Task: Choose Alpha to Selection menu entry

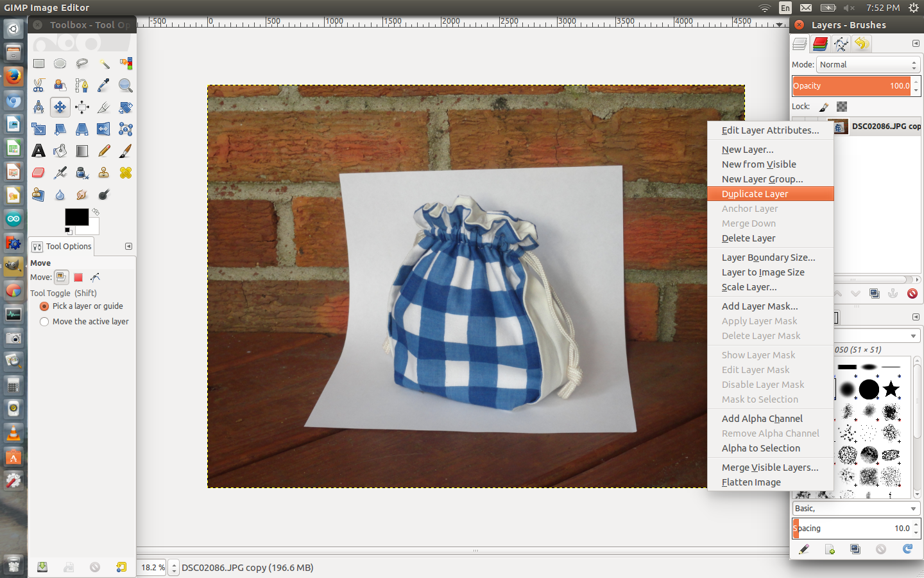Action: click(x=770, y=448)
